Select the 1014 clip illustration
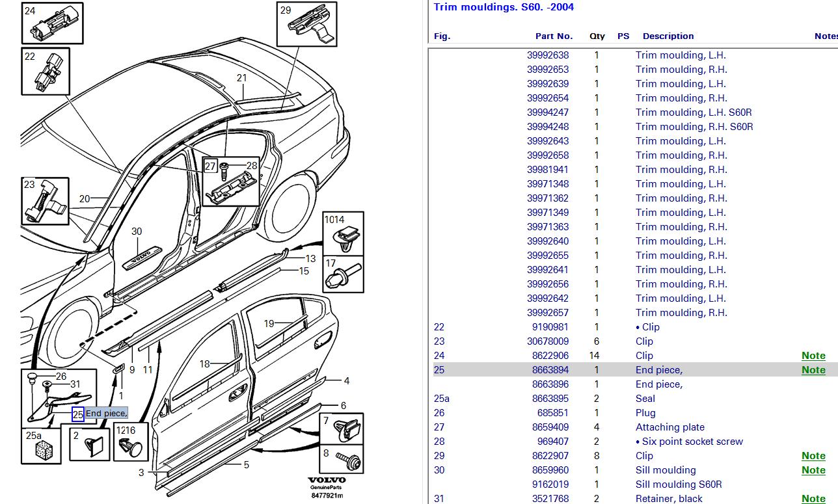838x504 pixels. click(x=344, y=233)
